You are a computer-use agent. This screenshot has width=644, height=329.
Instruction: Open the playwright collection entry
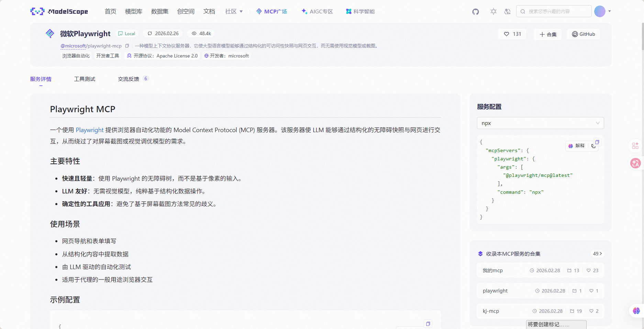[x=540, y=291]
